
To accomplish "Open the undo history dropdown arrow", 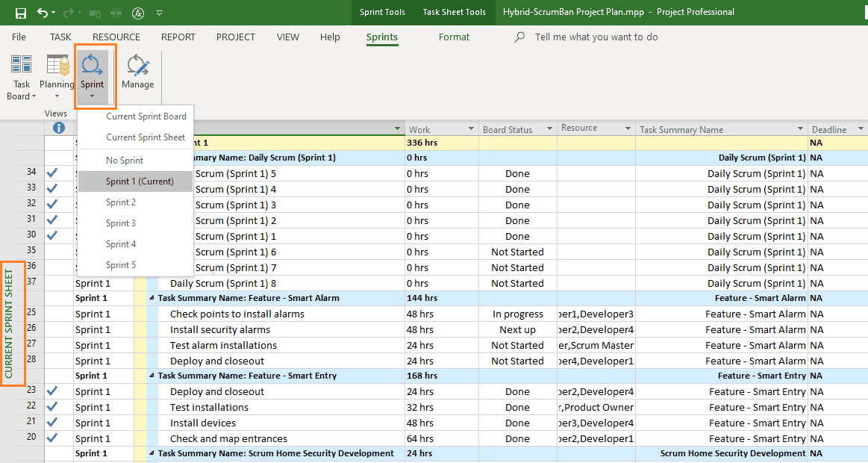I will [54, 12].
